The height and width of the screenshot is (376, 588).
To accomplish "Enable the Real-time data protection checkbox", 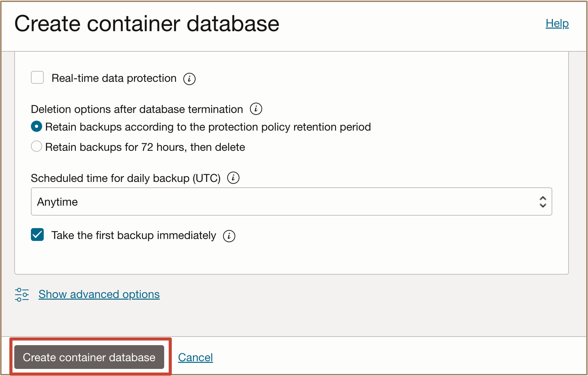I will (37, 77).
